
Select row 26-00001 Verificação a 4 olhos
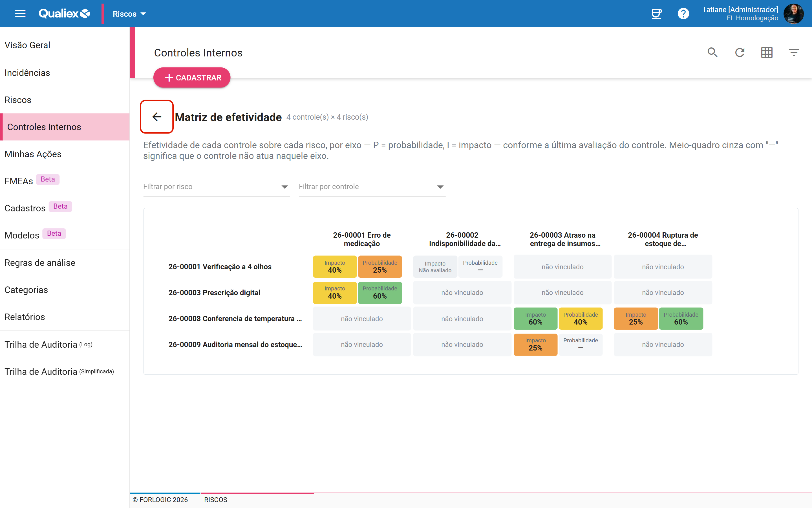pos(220,267)
